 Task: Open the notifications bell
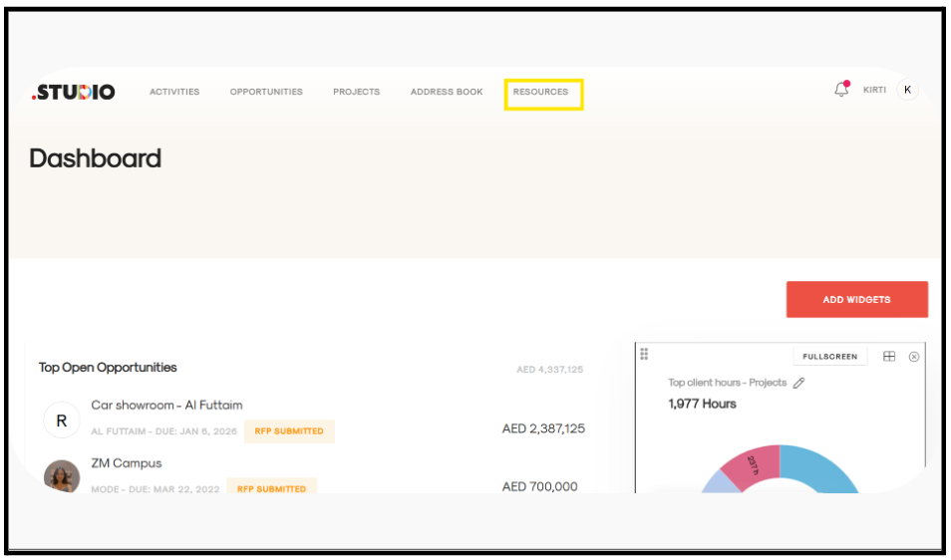pyautogui.click(x=841, y=90)
